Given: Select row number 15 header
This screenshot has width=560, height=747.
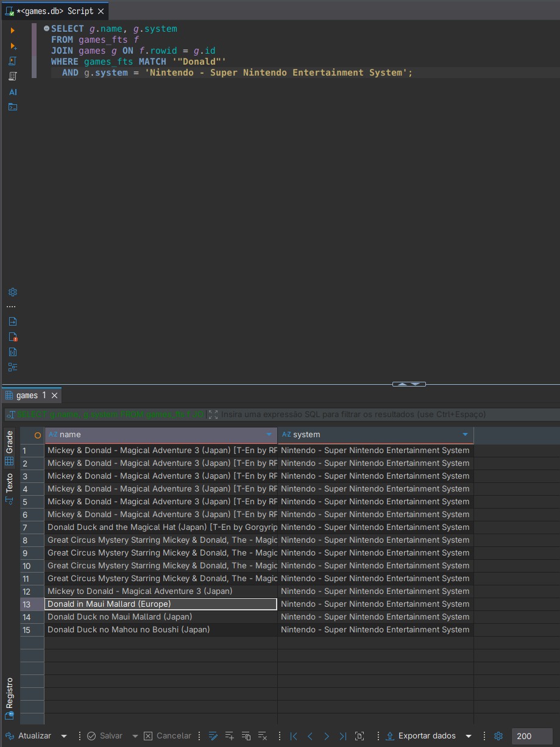Looking at the screenshot, I should [32, 630].
